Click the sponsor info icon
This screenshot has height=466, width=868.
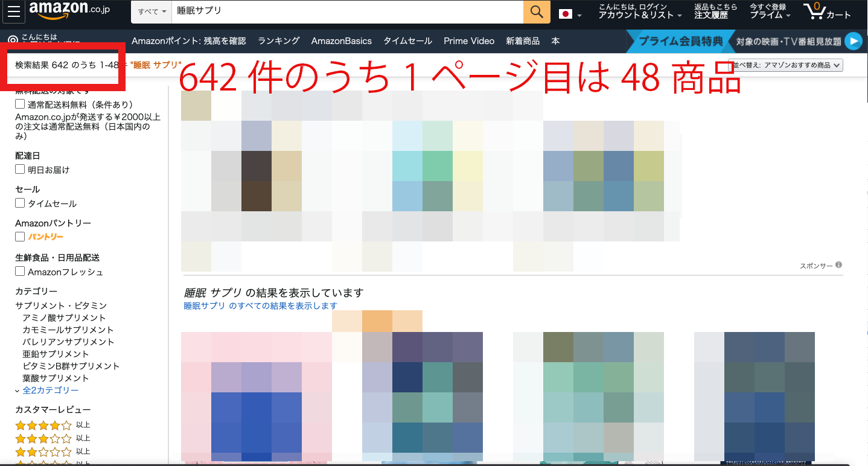point(838,265)
